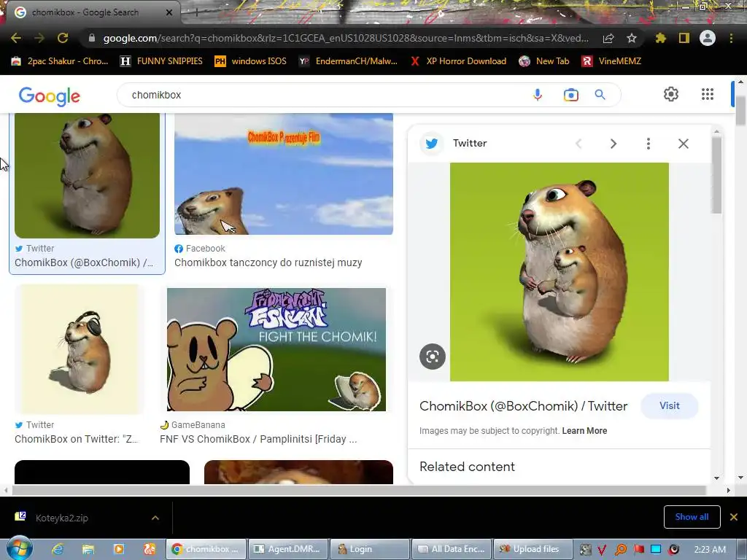This screenshot has height=560, width=747.
Task: Click the Visit button for ChomikBox Twitter
Action: (670, 405)
